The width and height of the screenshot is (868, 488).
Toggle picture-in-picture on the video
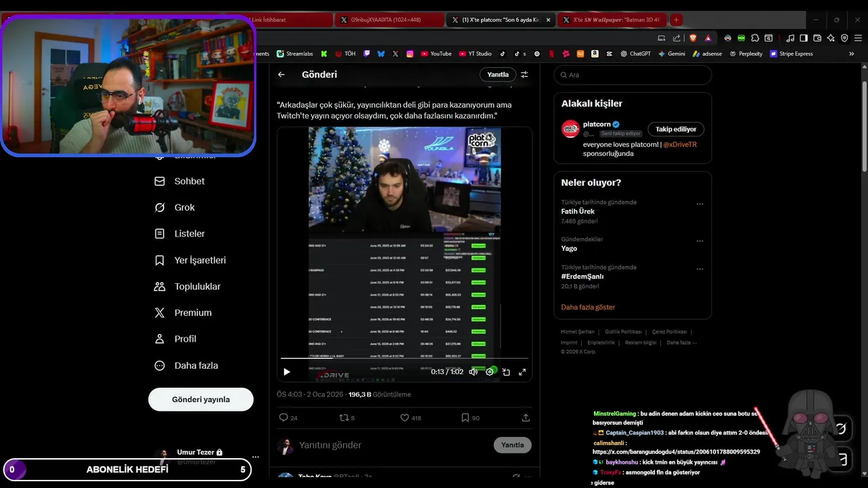[506, 371]
